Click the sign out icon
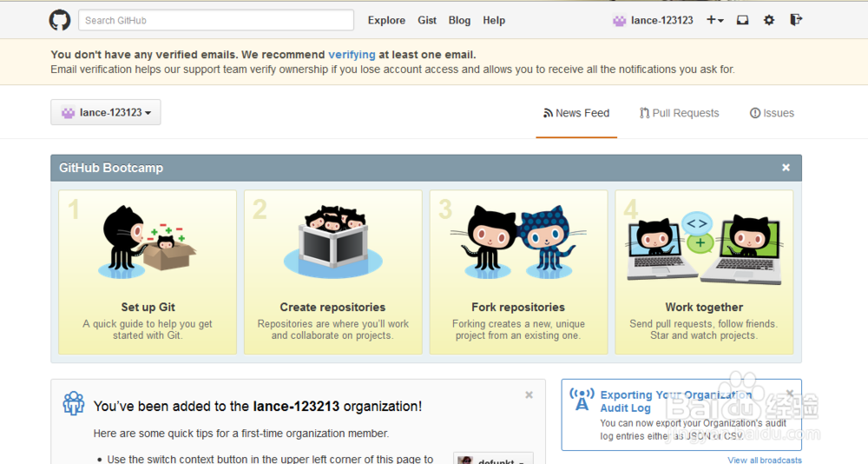This screenshot has height=464, width=868. coord(796,20)
